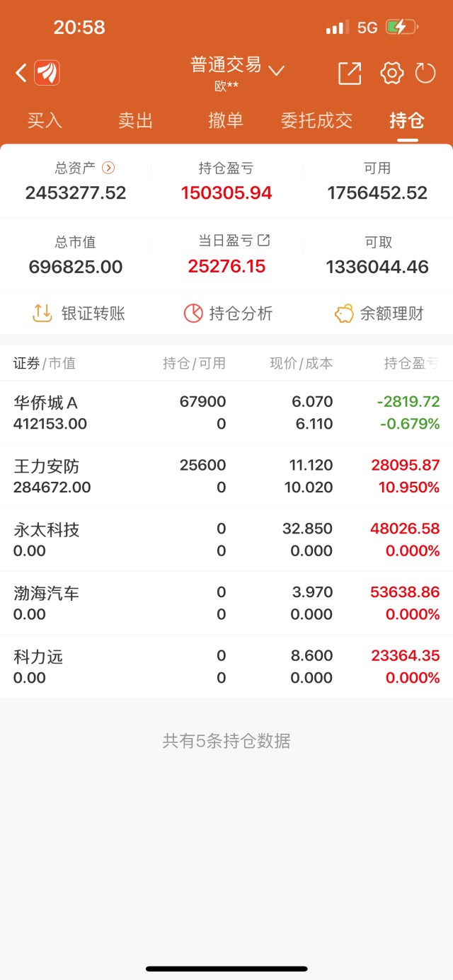The image size is (453, 980).
Task: Tap the arrow icon beside 总资产
Action: click(108, 168)
